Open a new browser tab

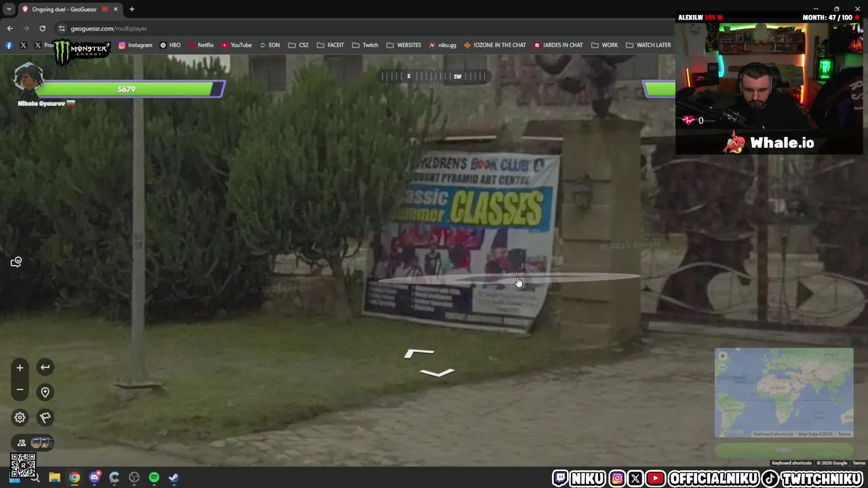pyautogui.click(x=132, y=9)
